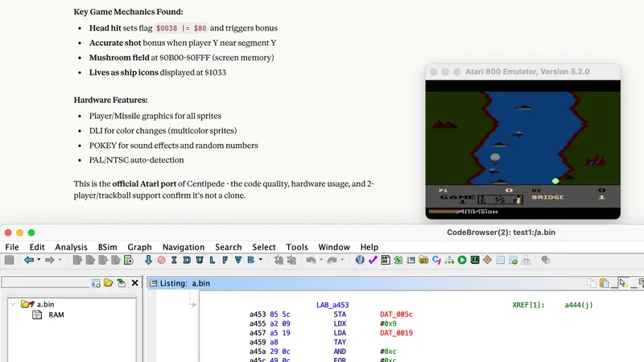Click DAT_005c operand in listing
The height and width of the screenshot is (362, 644).
[396, 315]
